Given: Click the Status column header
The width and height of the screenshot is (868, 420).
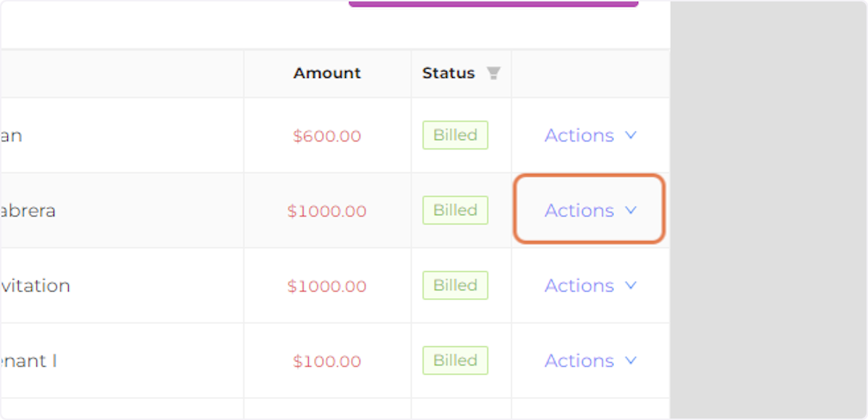Looking at the screenshot, I should coord(448,73).
